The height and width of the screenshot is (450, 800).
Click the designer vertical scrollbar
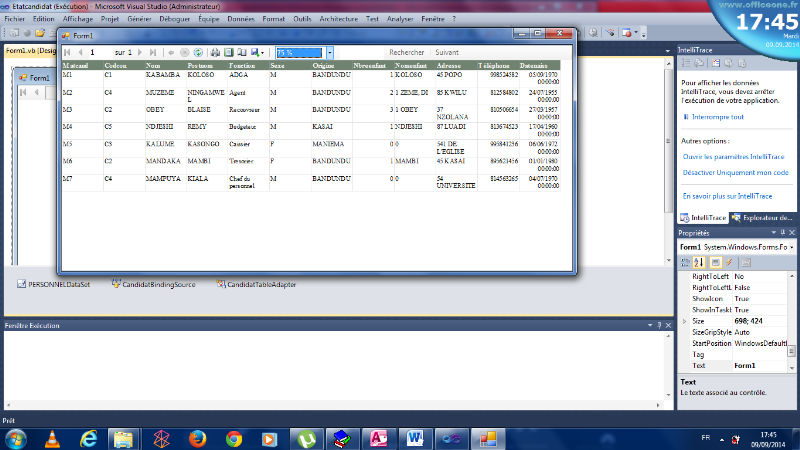click(x=669, y=162)
